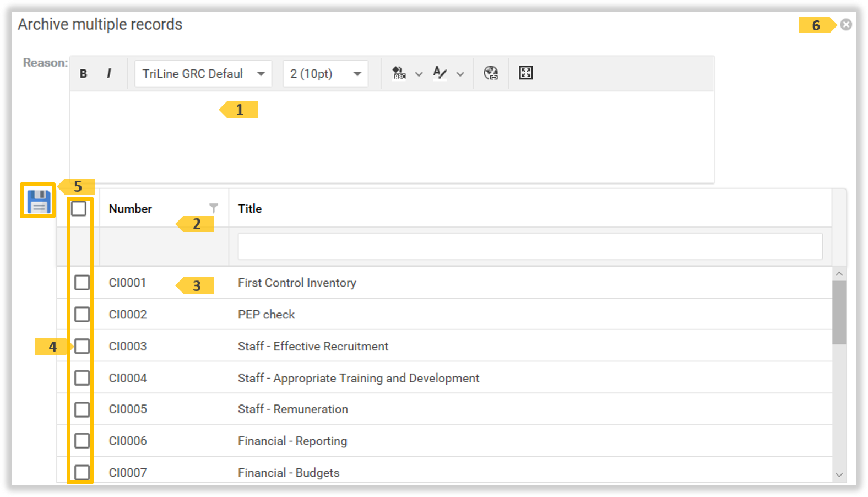Expand the font color dropdown arrow
Screen dimensions: 868x497
click(x=460, y=74)
